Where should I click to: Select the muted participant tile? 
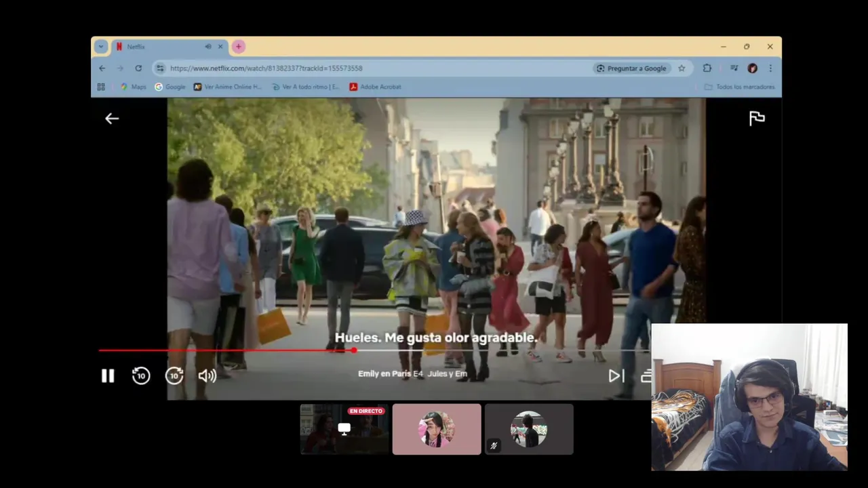pyautogui.click(x=529, y=429)
